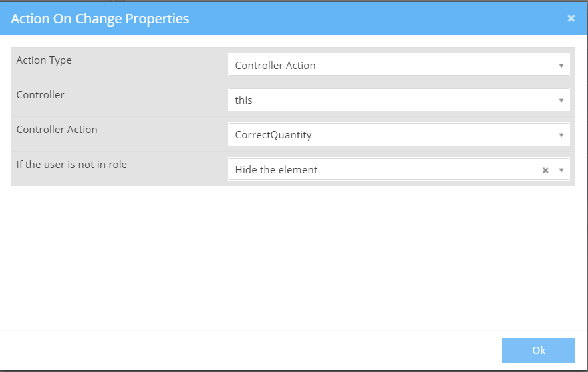This screenshot has width=588, height=372.
Task: Click the 'Controller Action' row label
Action: pos(57,130)
